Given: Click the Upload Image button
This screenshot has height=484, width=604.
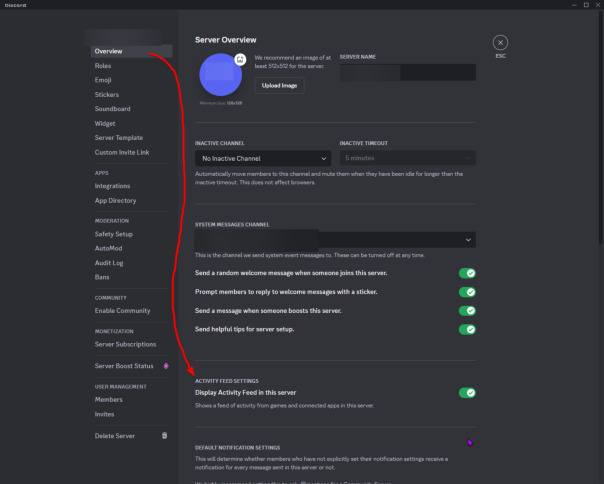Looking at the screenshot, I should click(x=279, y=86).
